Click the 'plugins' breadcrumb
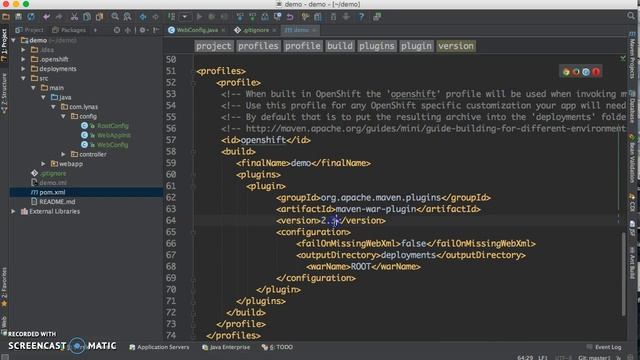This screenshot has height=360, width=640. tap(377, 46)
